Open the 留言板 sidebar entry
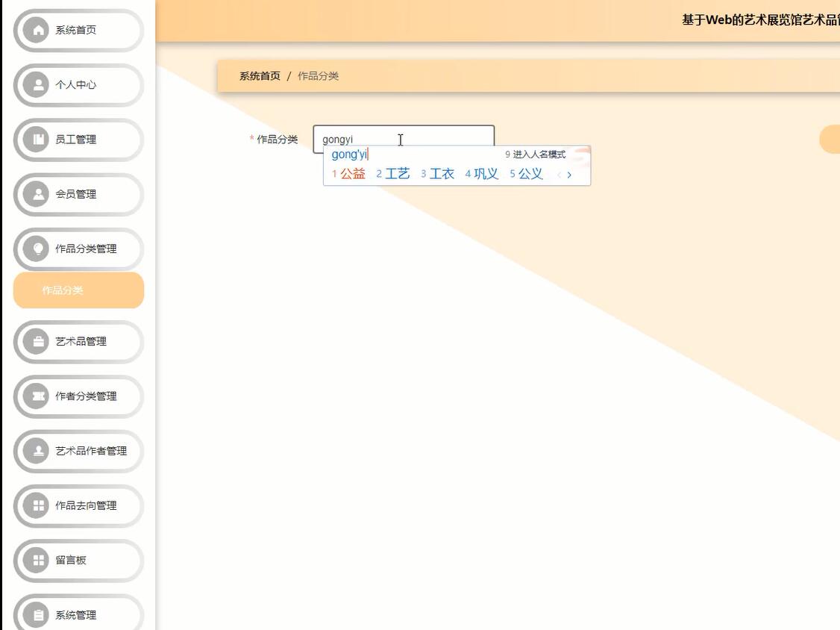Image resolution: width=840 pixels, height=630 pixels. [x=78, y=561]
